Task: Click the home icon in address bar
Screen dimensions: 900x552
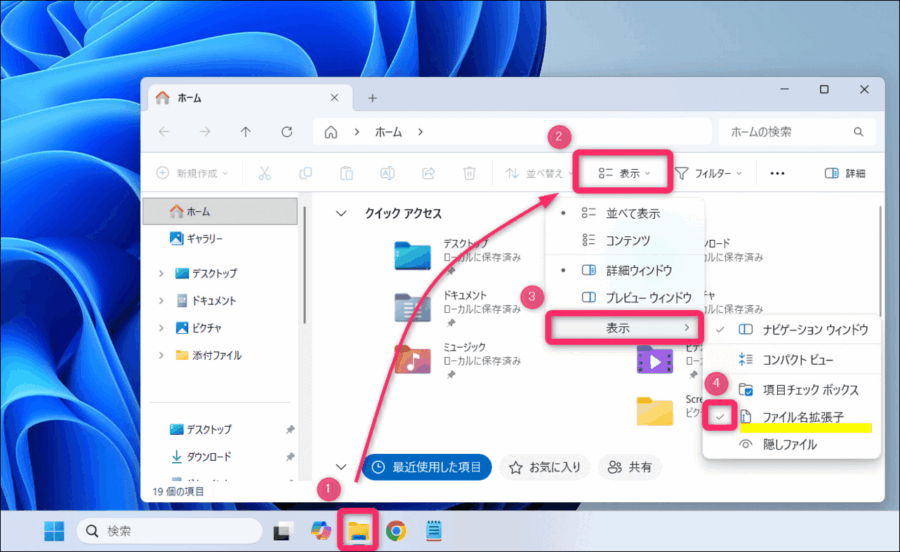Action: tap(331, 132)
